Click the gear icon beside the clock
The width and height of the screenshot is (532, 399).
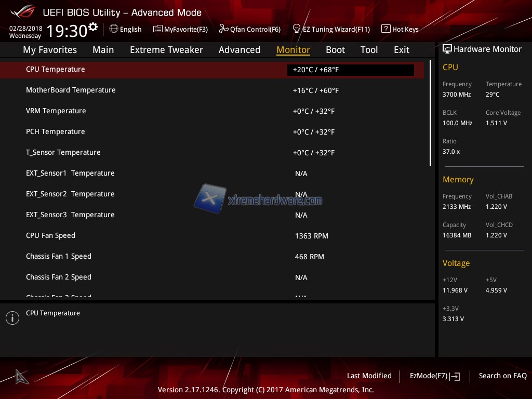click(x=93, y=27)
